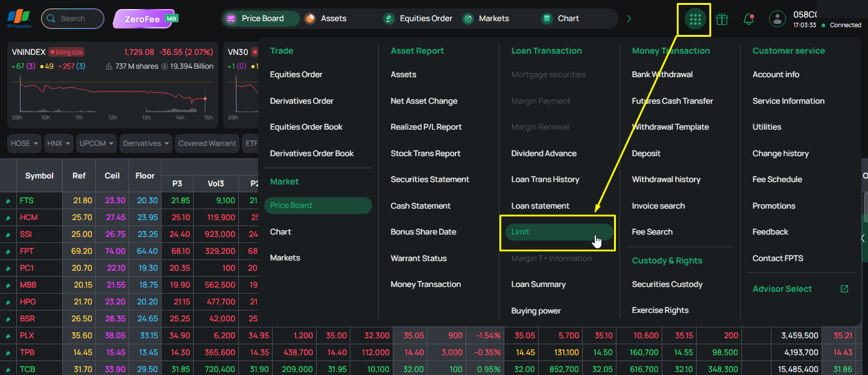Click the magnifier icon in Search
Image resolution: width=868 pixels, height=375 pixels.
coord(51,19)
